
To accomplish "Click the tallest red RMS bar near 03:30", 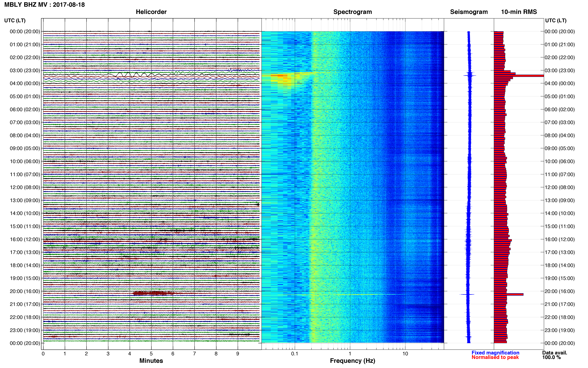I will click(519, 76).
